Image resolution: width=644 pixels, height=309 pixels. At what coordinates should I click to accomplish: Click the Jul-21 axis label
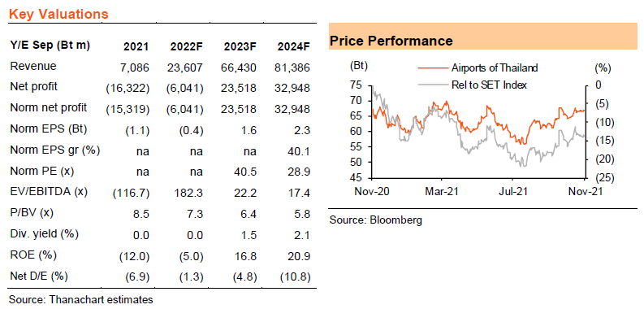(513, 191)
